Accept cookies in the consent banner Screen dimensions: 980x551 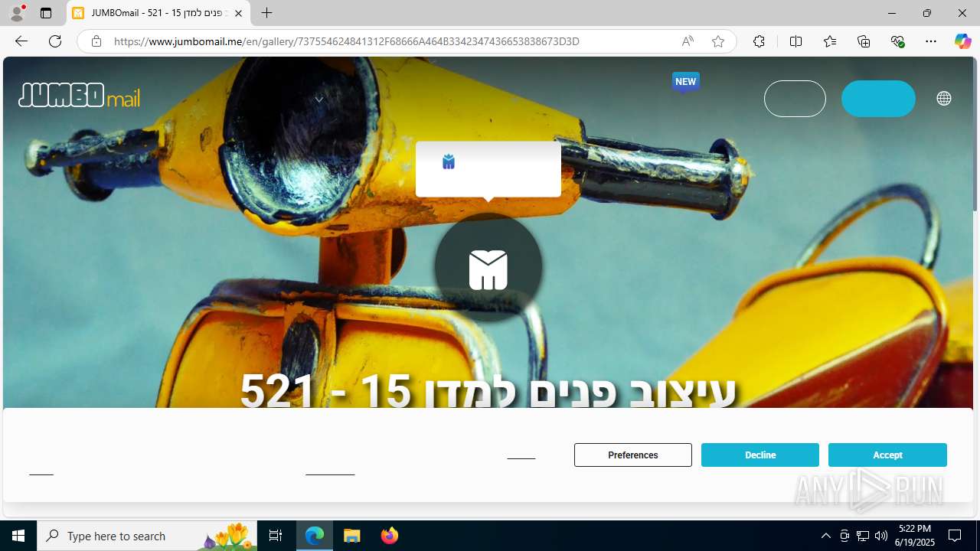point(887,455)
